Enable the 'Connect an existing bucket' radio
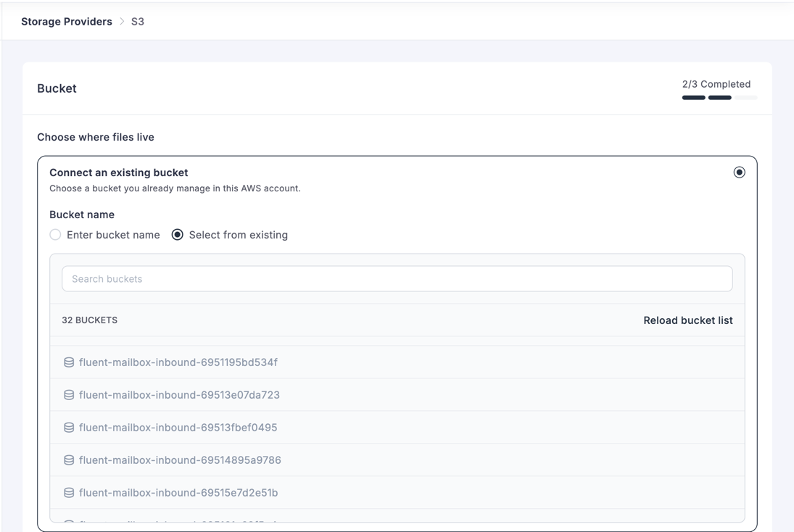The image size is (794, 532). (740, 172)
